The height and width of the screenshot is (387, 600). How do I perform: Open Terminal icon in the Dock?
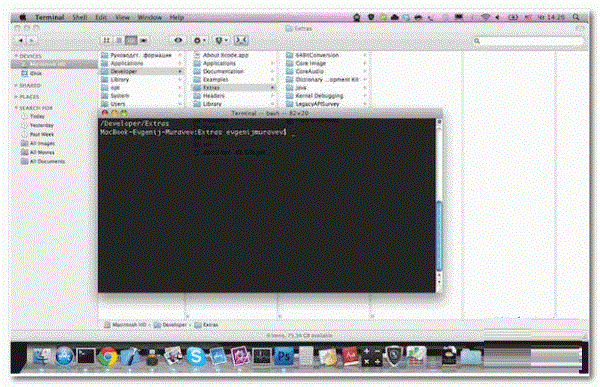86,356
